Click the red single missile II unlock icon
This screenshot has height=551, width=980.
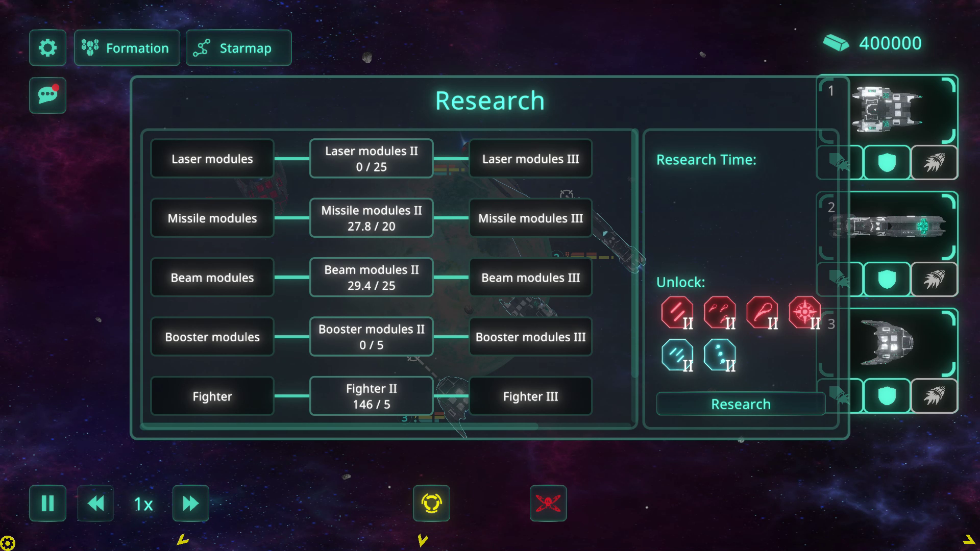pyautogui.click(x=762, y=313)
